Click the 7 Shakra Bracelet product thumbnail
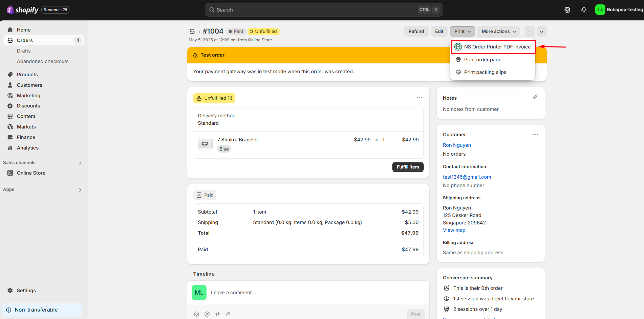This screenshot has width=644, height=319. point(205,143)
